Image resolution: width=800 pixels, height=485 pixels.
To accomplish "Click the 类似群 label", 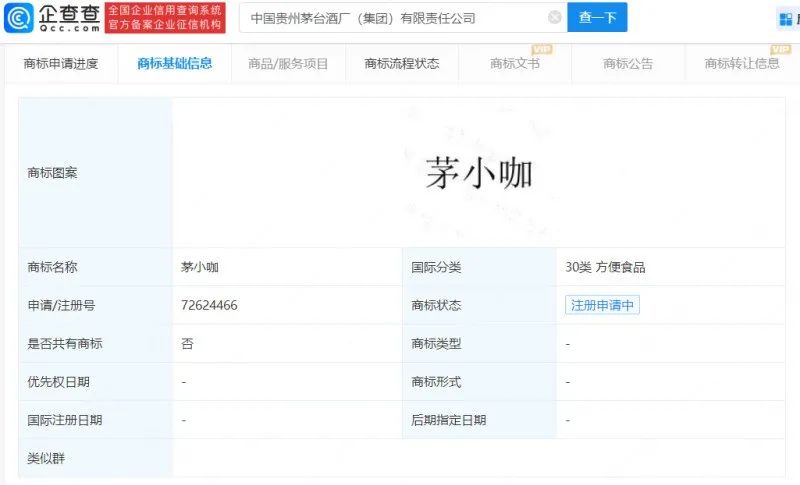I will click(46, 458).
